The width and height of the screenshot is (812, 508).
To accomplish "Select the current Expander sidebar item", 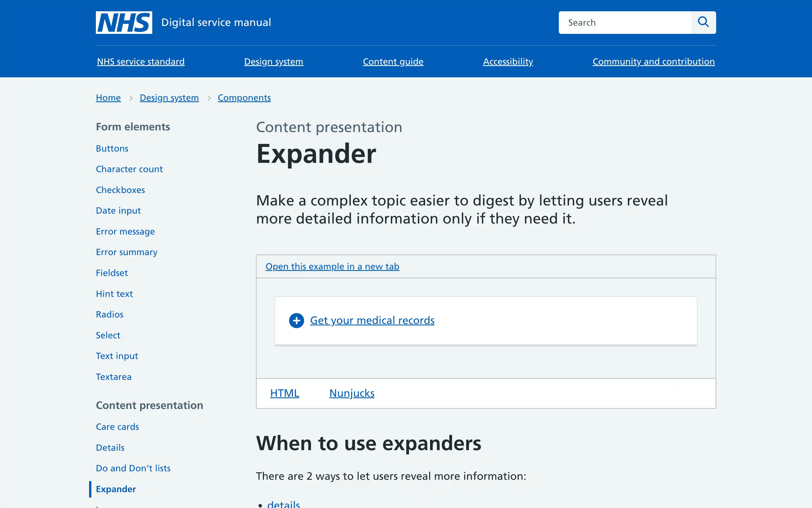I will tap(116, 489).
